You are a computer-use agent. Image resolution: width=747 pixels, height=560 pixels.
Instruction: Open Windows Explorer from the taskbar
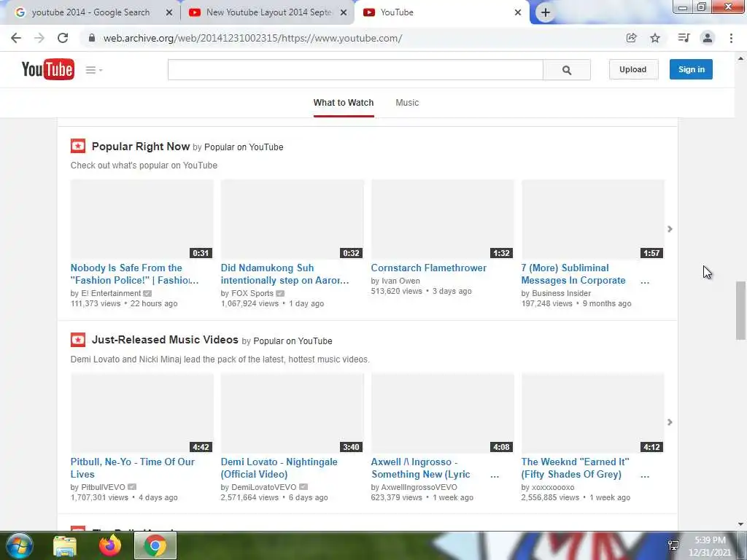click(65, 545)
